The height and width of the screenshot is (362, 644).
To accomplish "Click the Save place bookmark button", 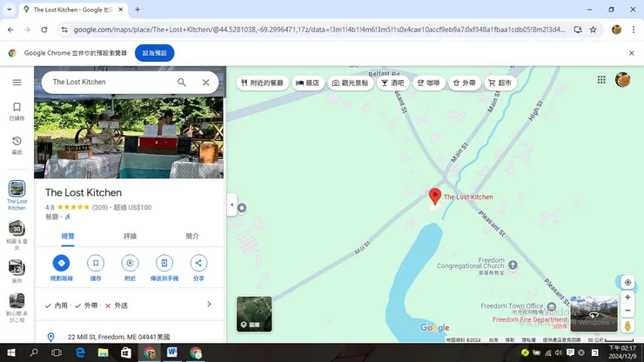I will pos(96,263).
